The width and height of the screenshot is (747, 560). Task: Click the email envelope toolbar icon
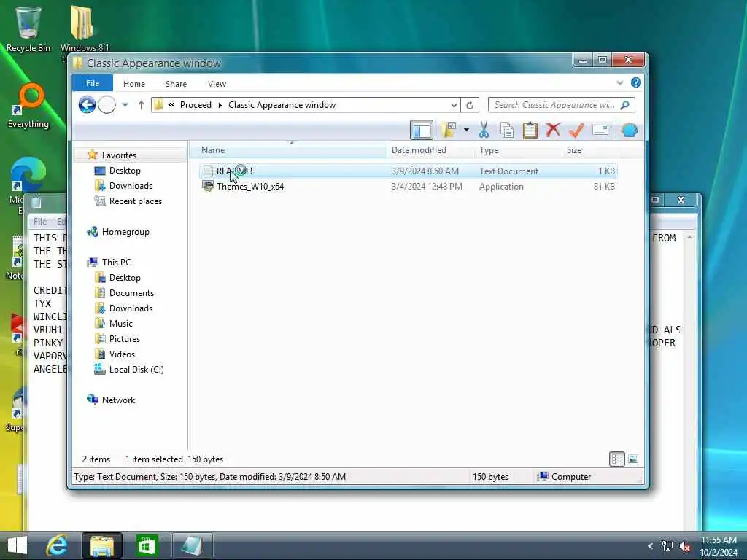[600, 130]
